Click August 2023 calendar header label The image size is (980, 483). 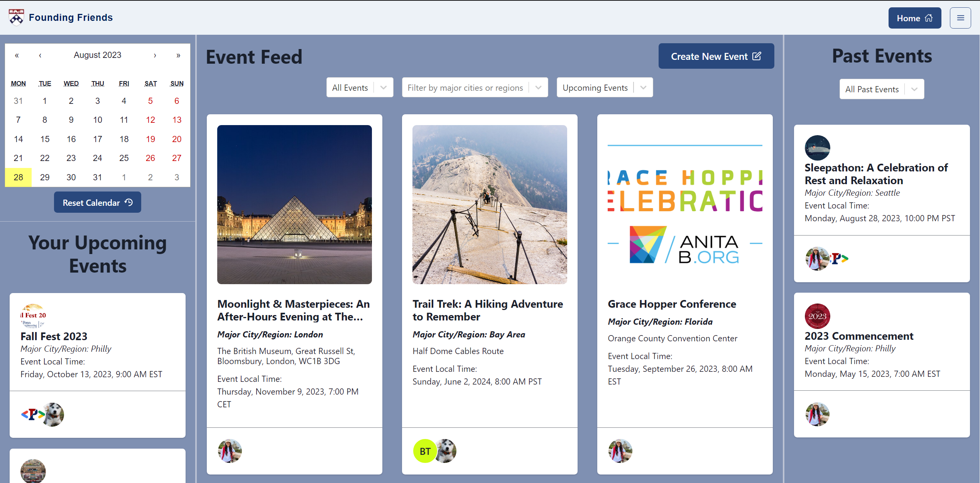tap(97, 55)
